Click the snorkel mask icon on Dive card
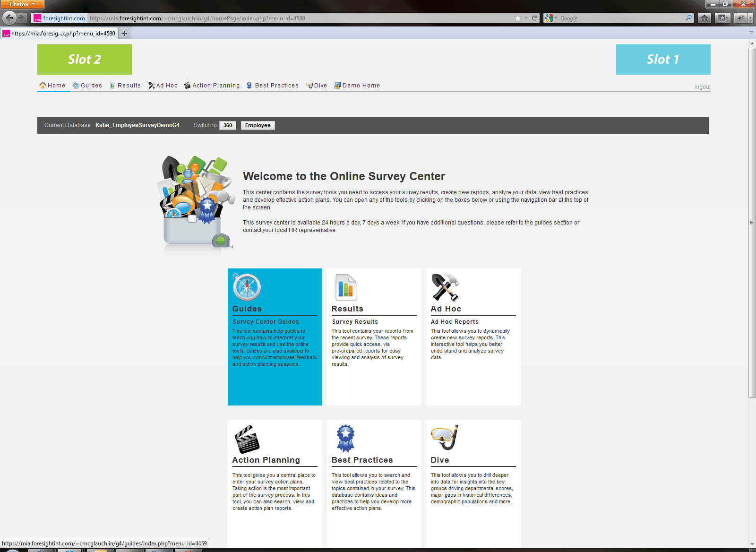The width and height of the screenshot is (756, 552). 445,437
